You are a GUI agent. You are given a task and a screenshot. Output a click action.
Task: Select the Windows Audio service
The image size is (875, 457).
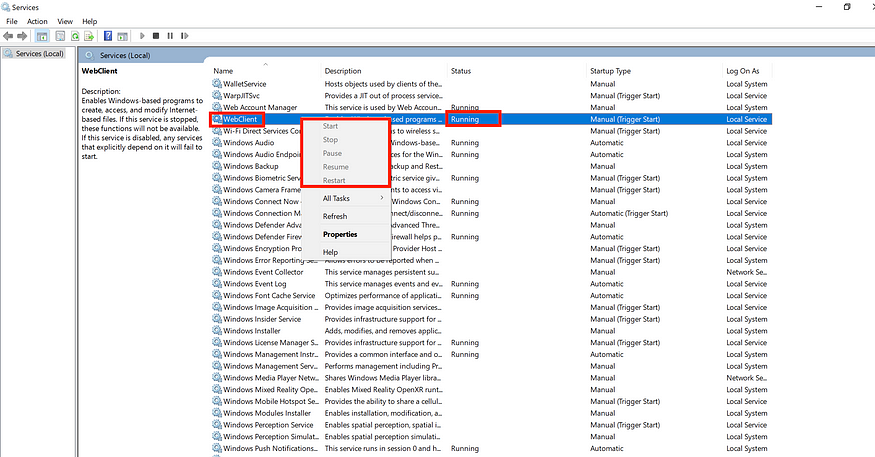point(248,142)
